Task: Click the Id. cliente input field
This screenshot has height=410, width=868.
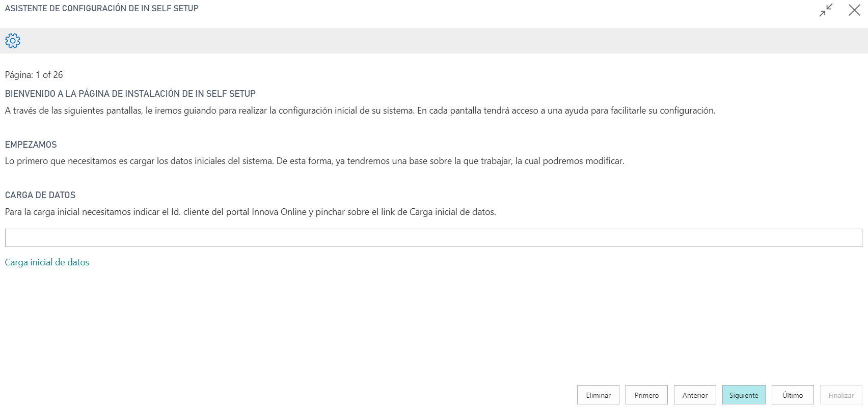Action: coord(433,238)
